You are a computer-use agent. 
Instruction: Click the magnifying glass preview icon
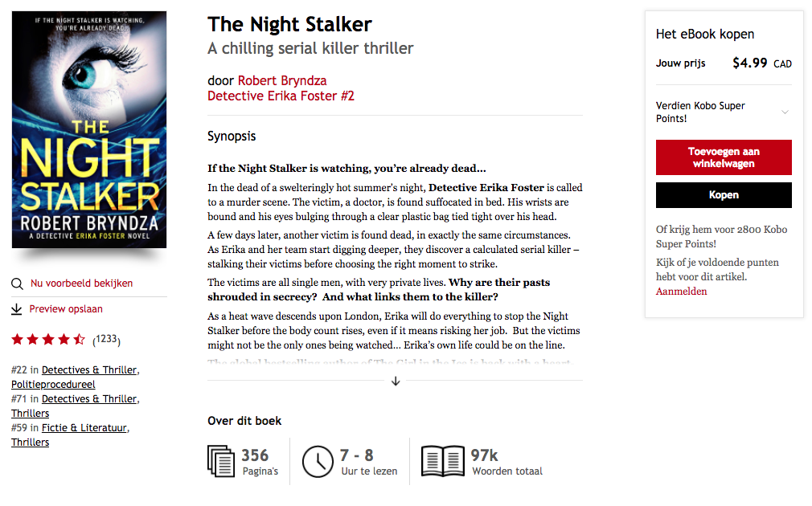pos(17,284)
